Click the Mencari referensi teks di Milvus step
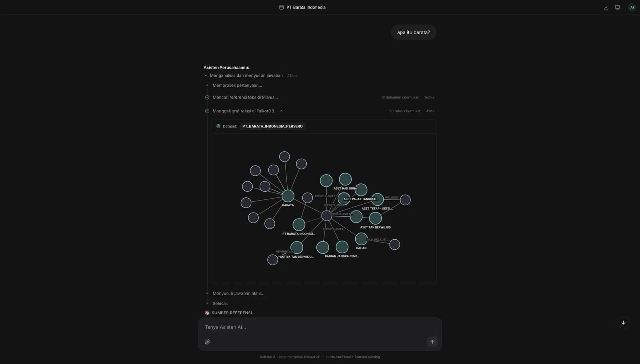The width and height of the screenshot is (640, 364). point(245,97)
